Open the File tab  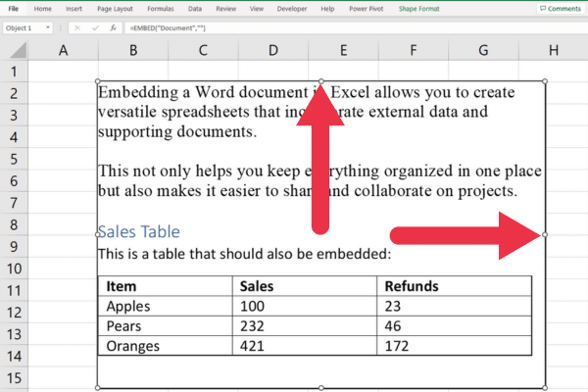13,9
